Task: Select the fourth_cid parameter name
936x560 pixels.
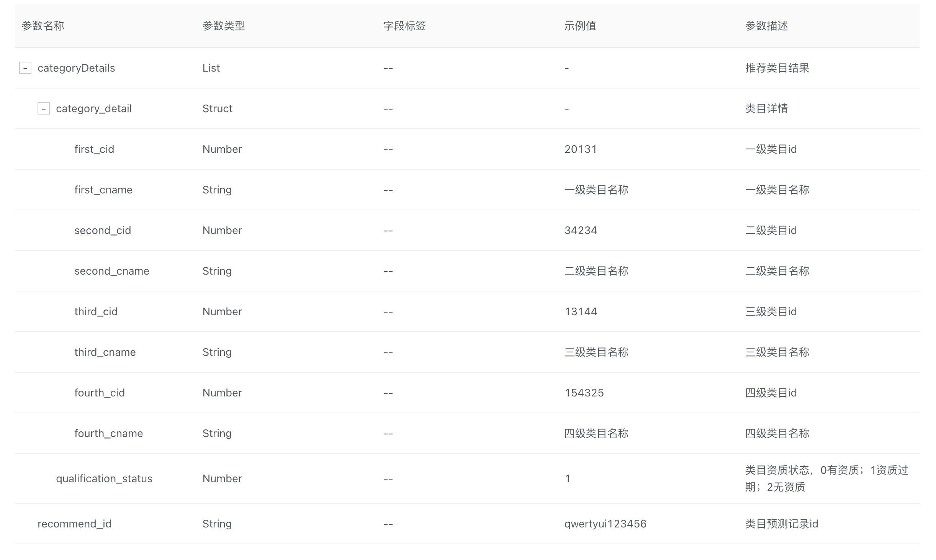Action: [x=100, y=393]
